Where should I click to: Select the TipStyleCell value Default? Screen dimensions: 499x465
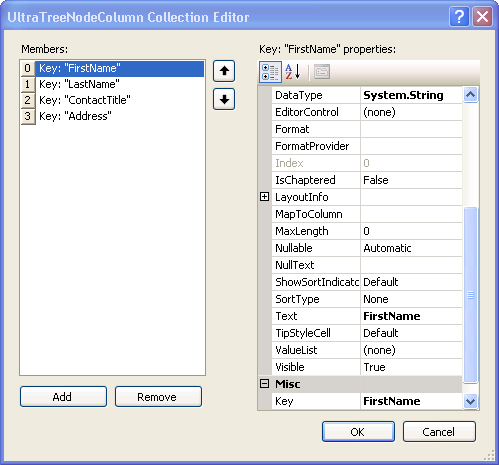[x=411, y=333]
